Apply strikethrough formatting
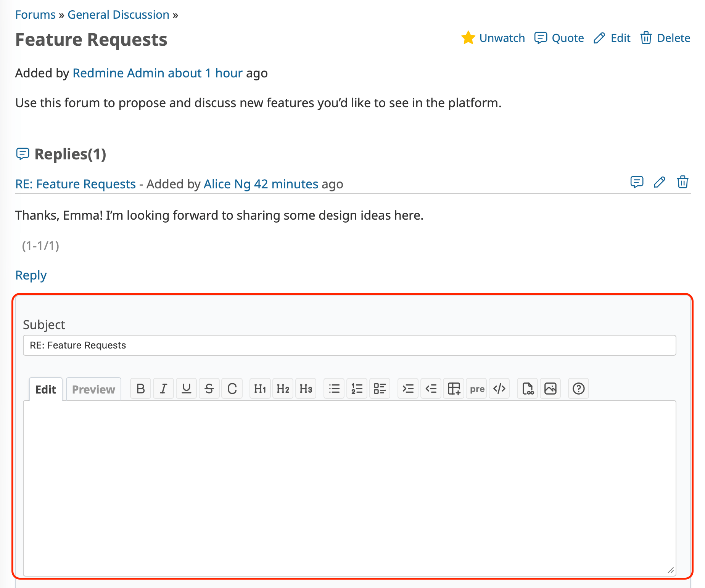 (x=209, y=389)
